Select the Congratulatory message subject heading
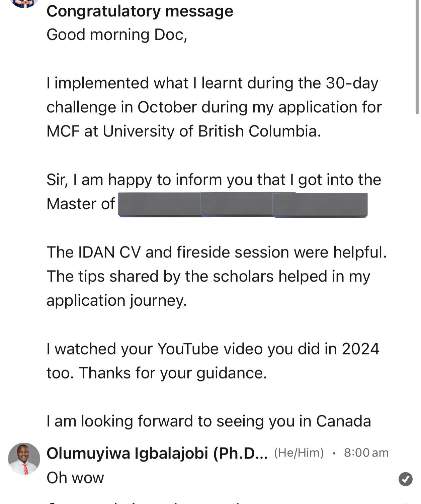Image resolution: width=421 pixels, height=504 pixels. tap(140, 11)
